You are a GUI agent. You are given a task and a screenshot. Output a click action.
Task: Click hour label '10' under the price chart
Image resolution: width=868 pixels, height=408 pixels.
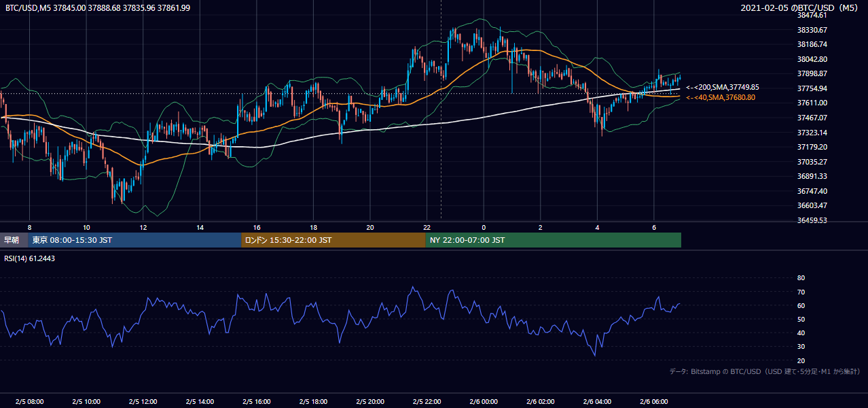[86, 227]
